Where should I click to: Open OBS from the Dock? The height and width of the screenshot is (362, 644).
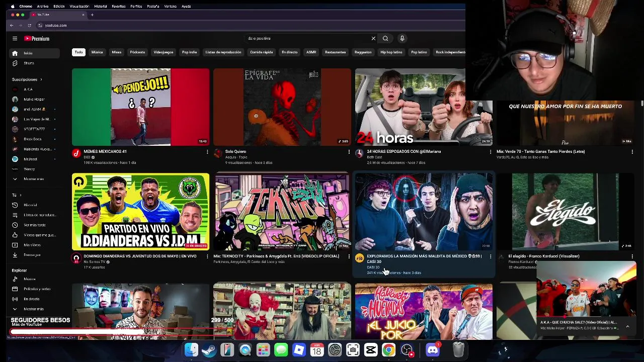[407, 350]
